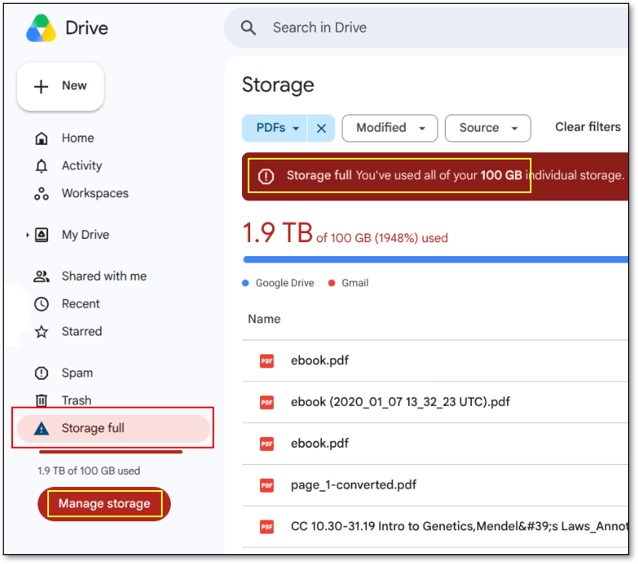This screenshot has height=564, width=638.
Task: Click the Trash bin icon
Action: coord(42,401)
